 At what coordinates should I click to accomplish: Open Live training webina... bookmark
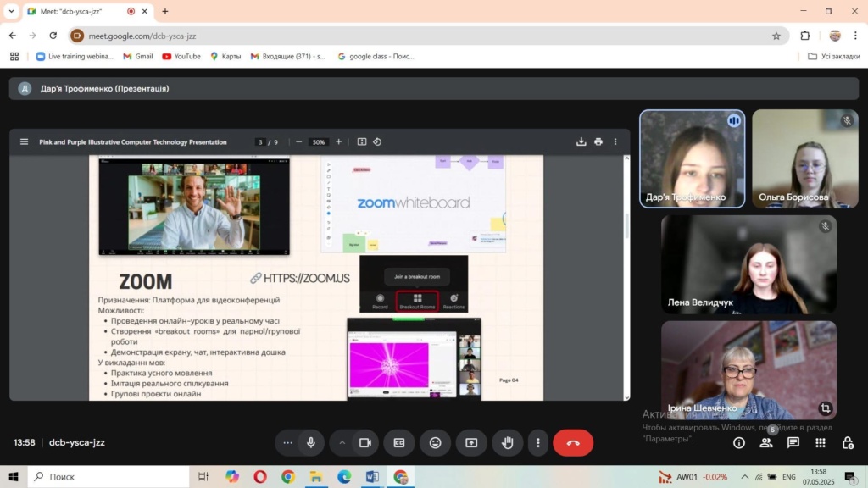pyautogui.click(x=75, y=57)
